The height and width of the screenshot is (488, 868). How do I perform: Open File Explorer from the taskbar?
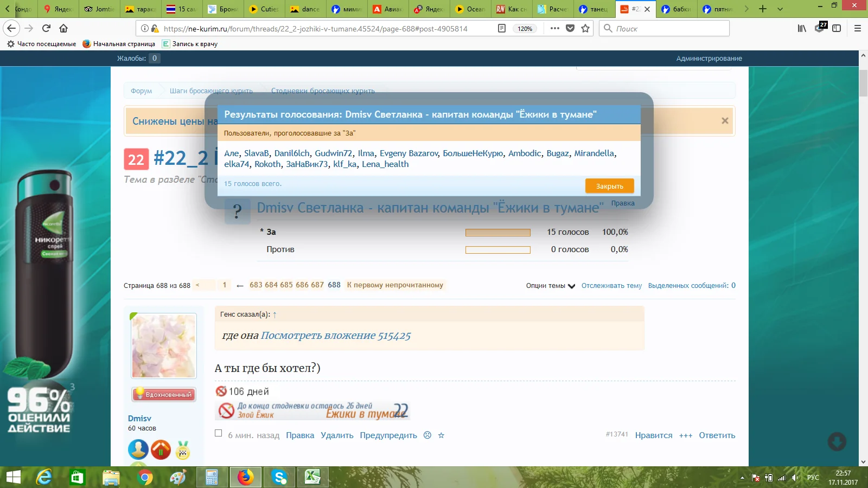pyautogui.click(x=111, y=477)
